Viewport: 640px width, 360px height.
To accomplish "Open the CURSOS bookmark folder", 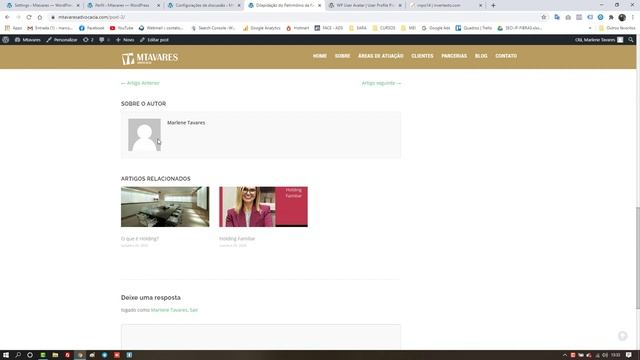I will click(x=384, y=28).
